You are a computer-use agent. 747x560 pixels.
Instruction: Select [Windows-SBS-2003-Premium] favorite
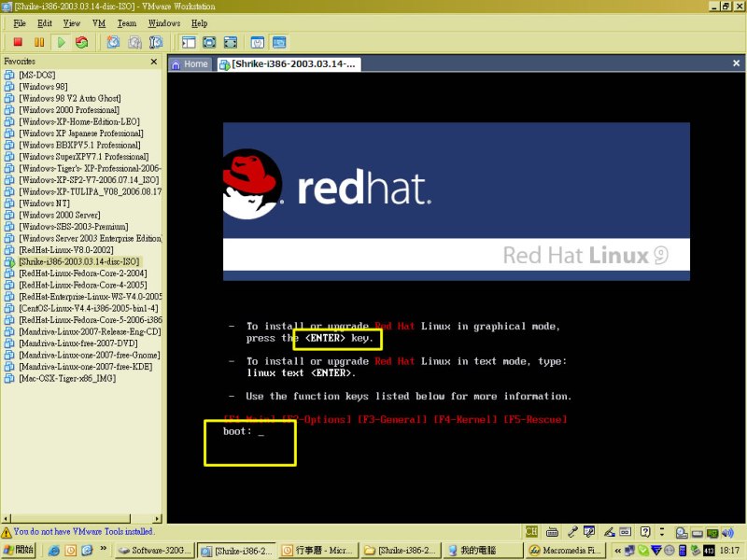click(73, 227)
